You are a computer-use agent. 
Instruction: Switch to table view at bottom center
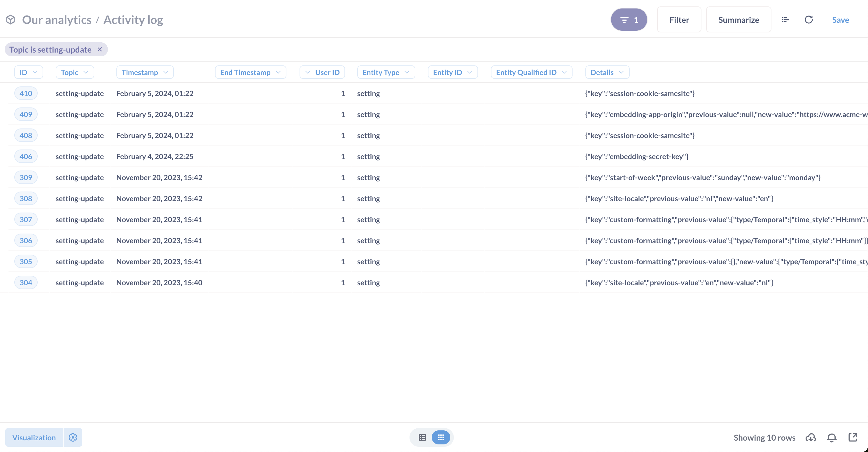tap(422, 437)
